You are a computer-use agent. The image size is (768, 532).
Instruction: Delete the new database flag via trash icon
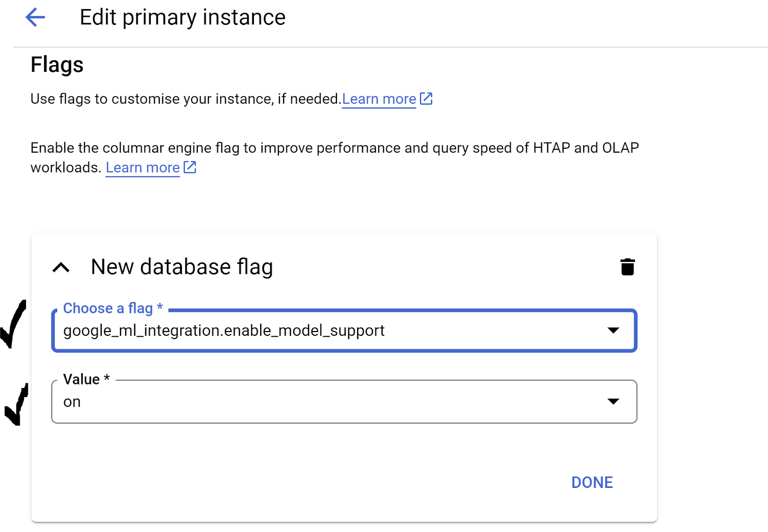coord(627,267)
